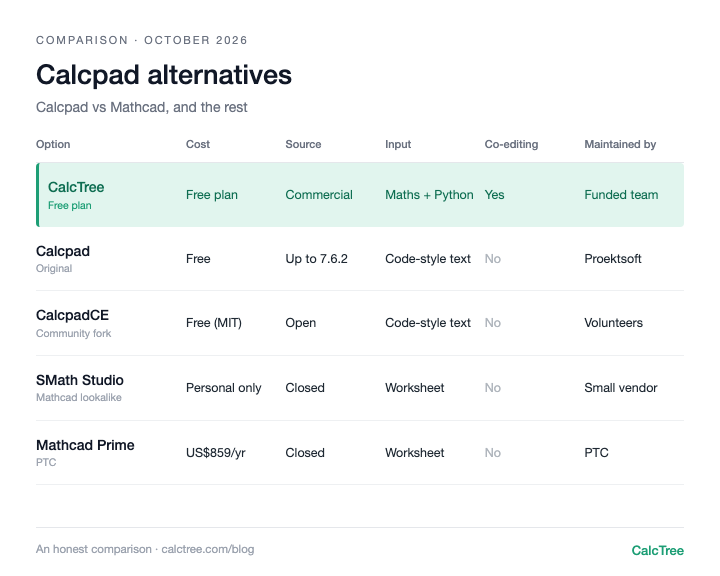Viewport: 720px width, 576px height.
Task: Click the 'Closed' source cell for Mathcad Prime
Action: pyautogui.click(x=304, y=453)
